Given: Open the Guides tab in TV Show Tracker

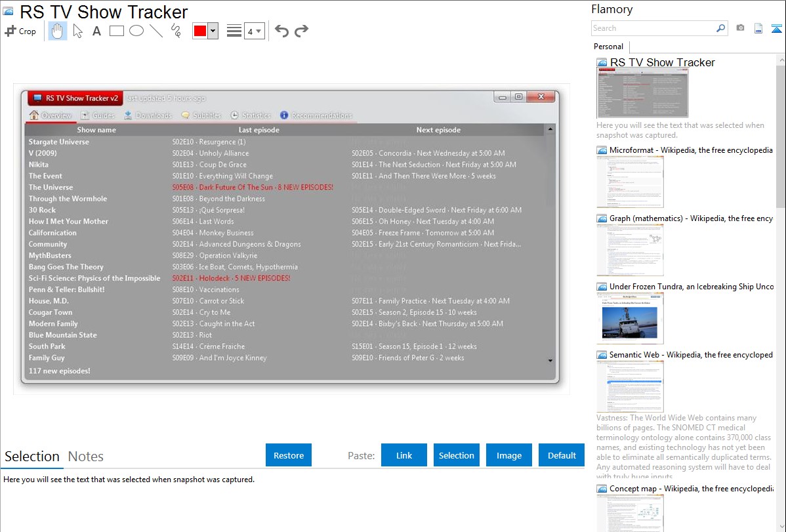Looking at the screenshot, I should (98, 115).
